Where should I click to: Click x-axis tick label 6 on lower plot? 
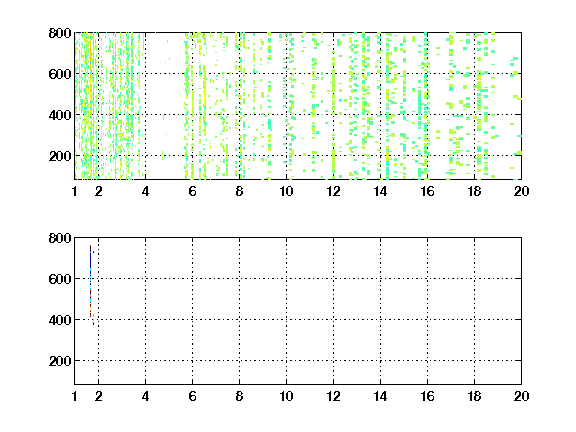(192, 396)
